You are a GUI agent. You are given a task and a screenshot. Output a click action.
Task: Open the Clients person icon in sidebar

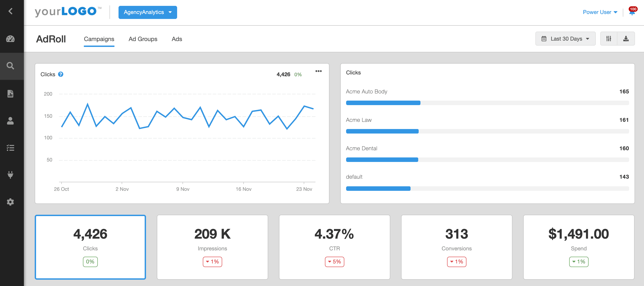click(11, 121)
